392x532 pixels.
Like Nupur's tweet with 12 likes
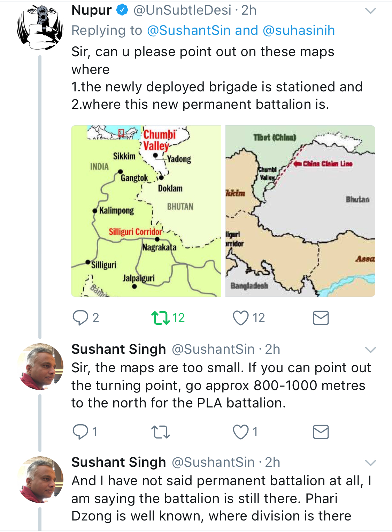click(x=241, y=318)
